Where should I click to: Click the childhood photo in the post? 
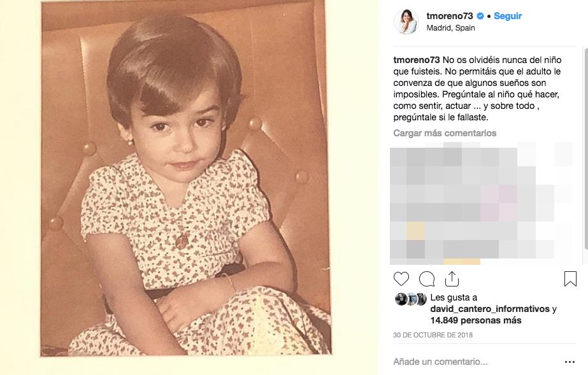[185, 179]
